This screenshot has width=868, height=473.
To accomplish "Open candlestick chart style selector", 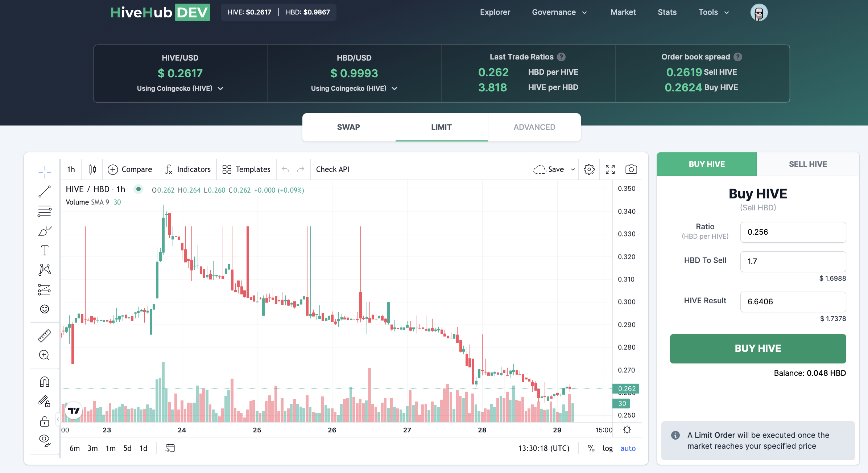I will point(92,169).
